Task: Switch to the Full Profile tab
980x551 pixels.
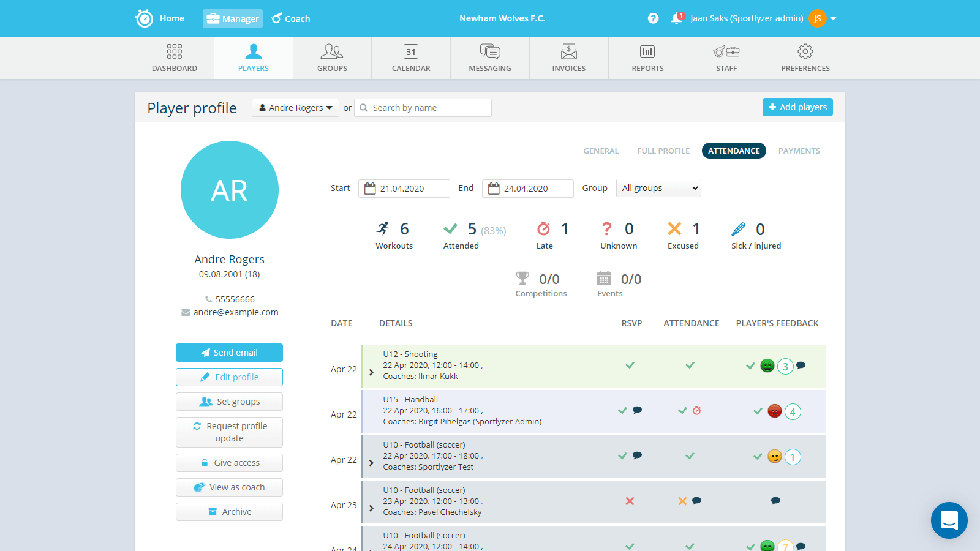Action: 663,151
